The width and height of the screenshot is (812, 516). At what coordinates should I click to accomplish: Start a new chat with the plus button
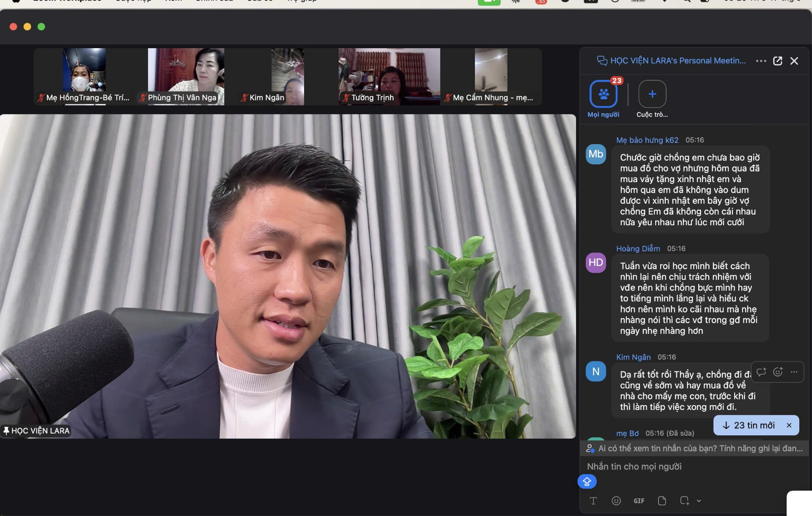pyautogui.click(x=652, y=94)
